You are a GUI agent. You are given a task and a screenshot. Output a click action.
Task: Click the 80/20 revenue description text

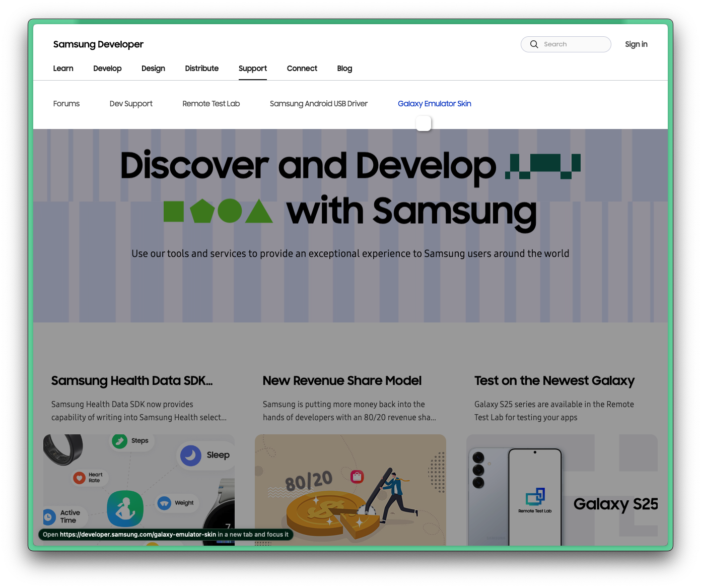[349, 411]
